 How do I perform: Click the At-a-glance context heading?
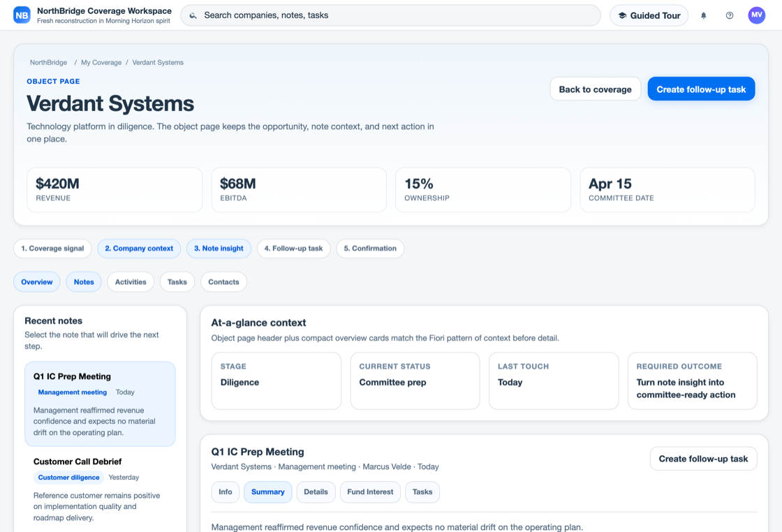tap(258, 323)
